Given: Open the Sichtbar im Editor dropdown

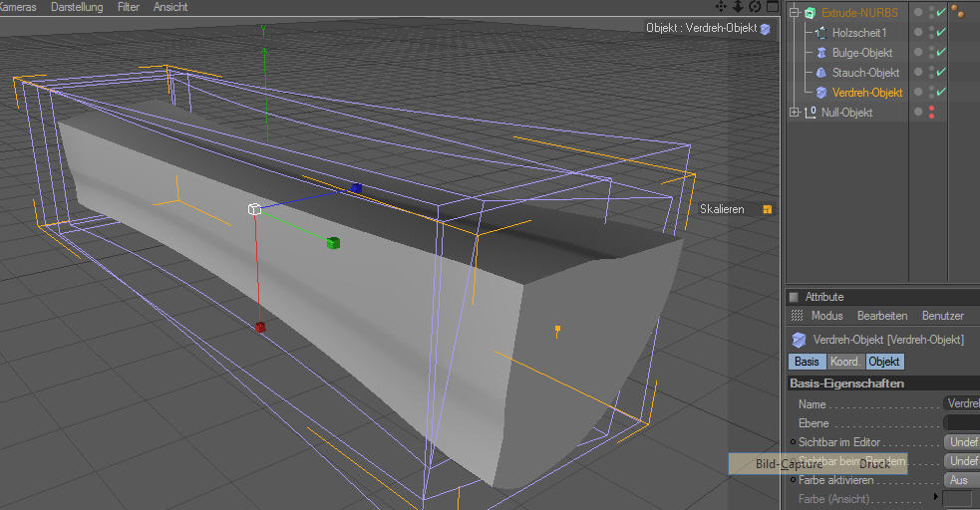Looking at the screenshot, I should (962, 442).
